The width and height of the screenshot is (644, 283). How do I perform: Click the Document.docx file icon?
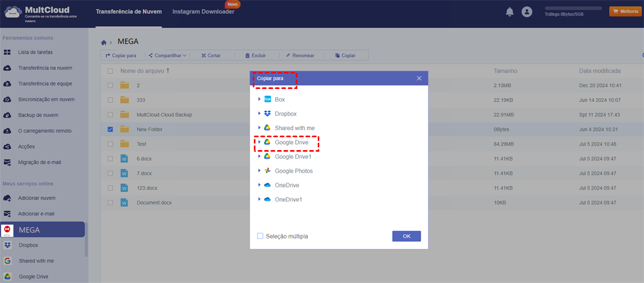[x=125, y=203]
